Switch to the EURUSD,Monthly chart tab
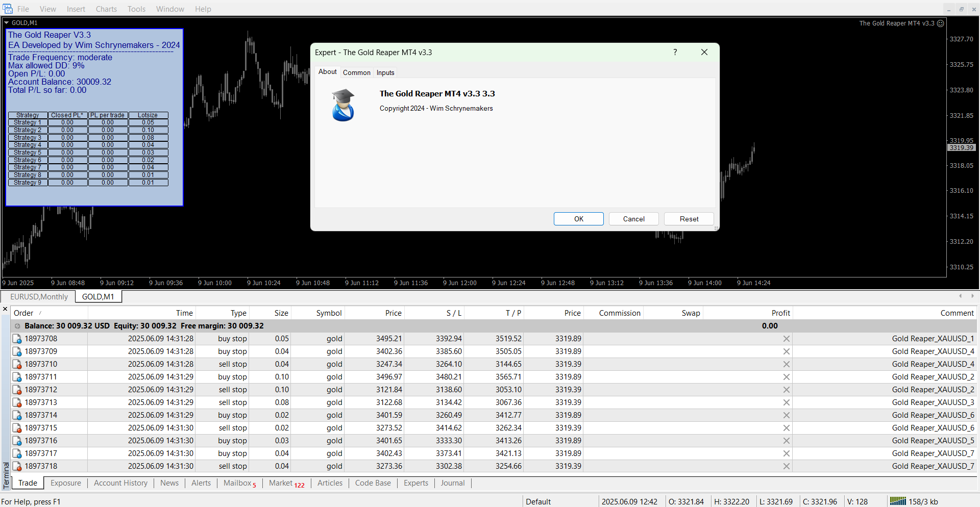Screen dimensions: 980x507 [x=39, y=297]
